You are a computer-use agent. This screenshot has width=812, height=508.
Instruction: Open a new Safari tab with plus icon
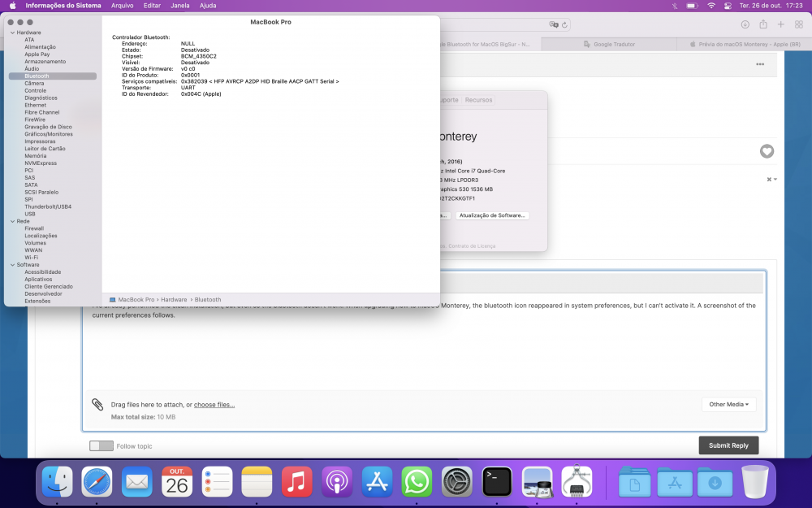coord(780,24)
